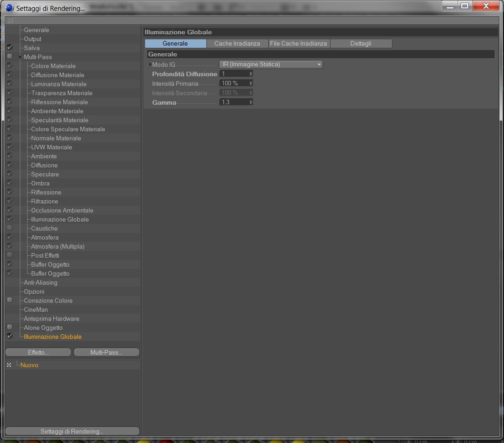Screen dimensions: 504x443
Task: Open the Dettagli tab
Action: click(361, 43)
